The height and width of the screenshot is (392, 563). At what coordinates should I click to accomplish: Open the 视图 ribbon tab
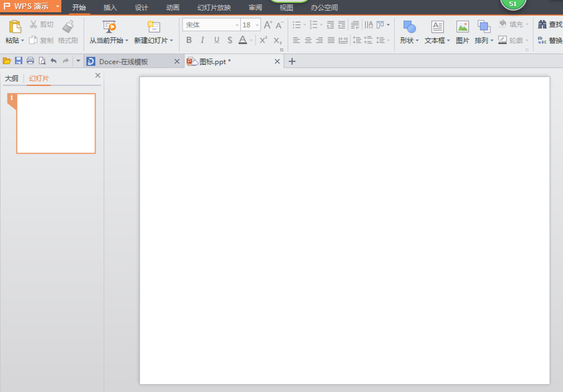[x=287, y=7]
